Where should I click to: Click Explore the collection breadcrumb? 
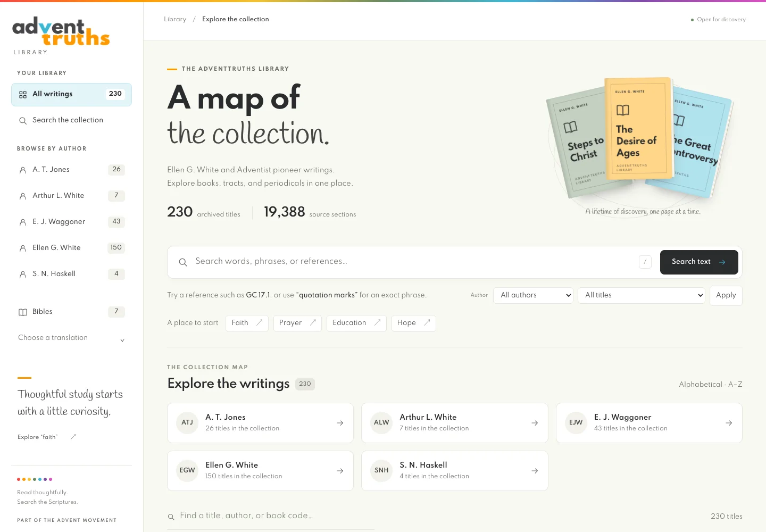pyautogui.click(x=236, y=19)
